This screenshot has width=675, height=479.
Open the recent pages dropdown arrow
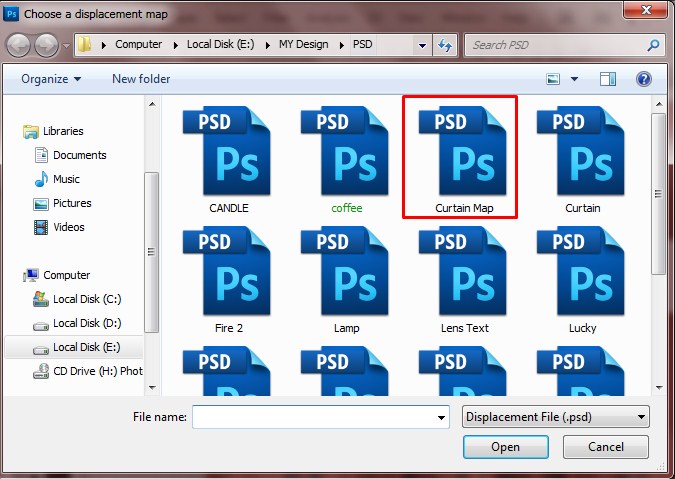66,45
